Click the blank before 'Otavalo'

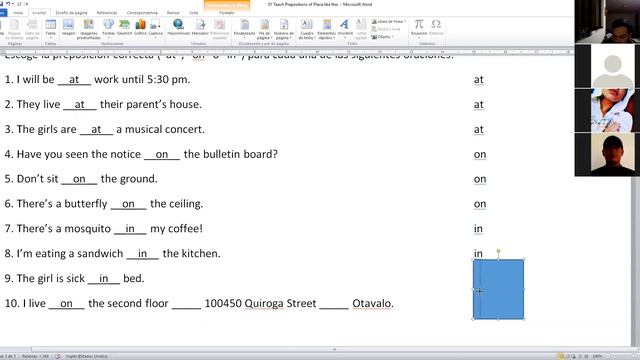click(x=334, y=304)
